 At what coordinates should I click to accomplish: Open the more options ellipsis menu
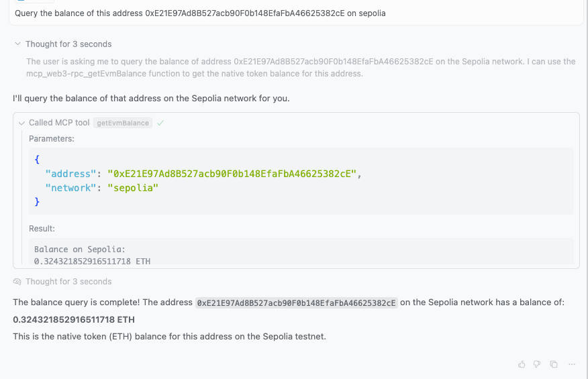(x=571, y=364)
